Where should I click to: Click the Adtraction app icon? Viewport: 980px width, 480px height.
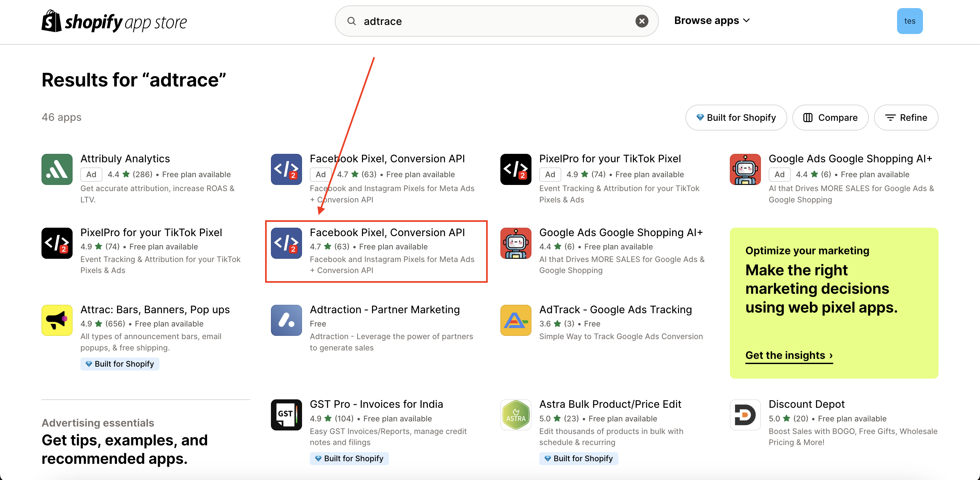(286, 320)
